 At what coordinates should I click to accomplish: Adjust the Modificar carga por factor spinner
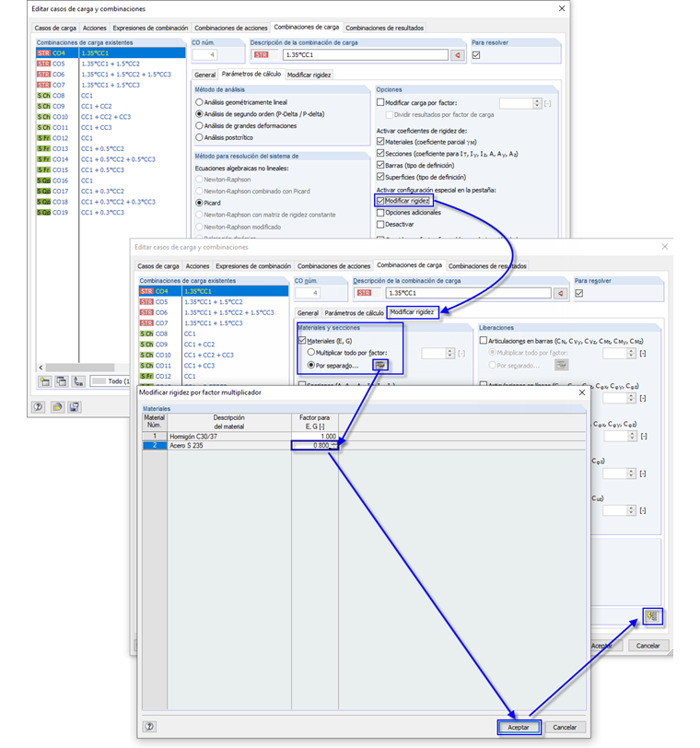[537, 103]
